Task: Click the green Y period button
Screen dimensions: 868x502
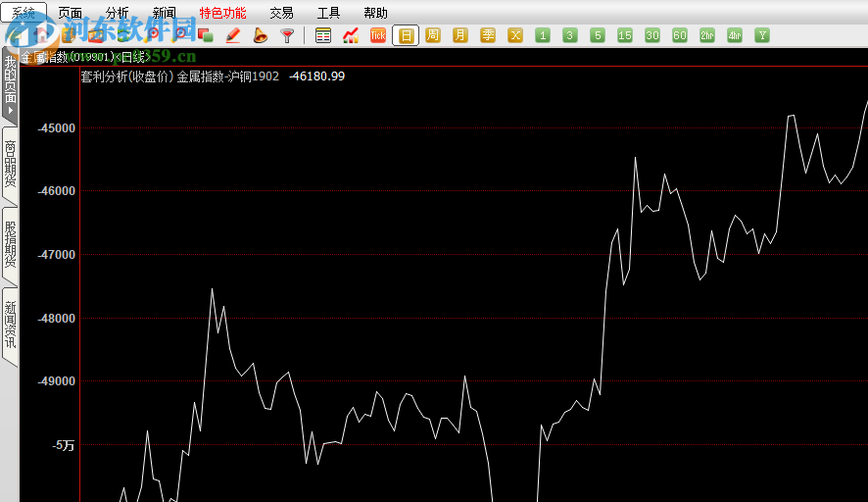Action: point(762,35)
